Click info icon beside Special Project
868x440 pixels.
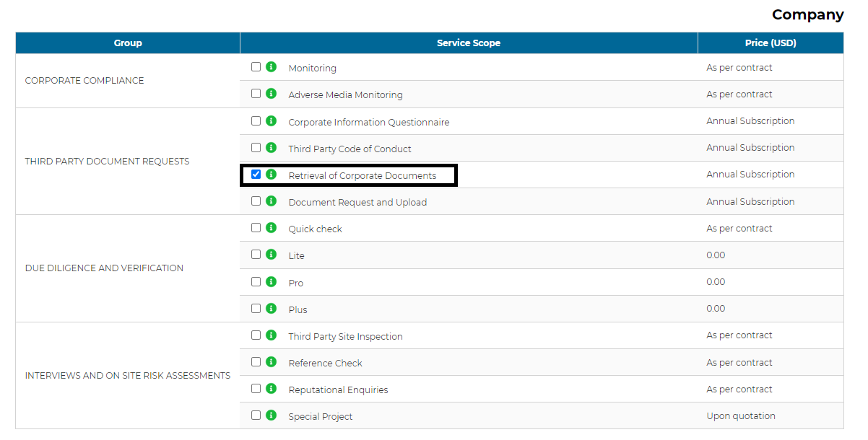272,415
